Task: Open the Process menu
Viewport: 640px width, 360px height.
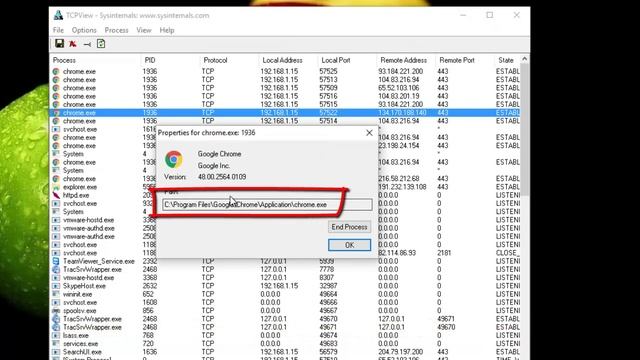Action: [116, 30]
